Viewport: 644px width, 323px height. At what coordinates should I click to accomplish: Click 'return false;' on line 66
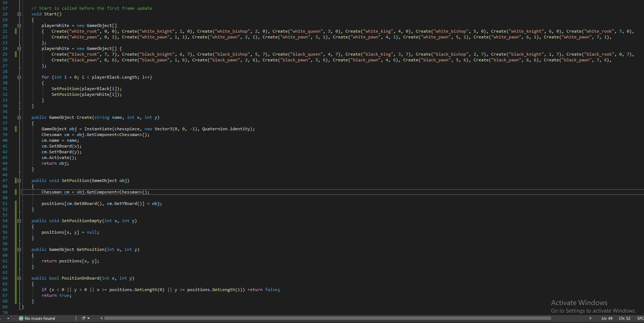coord(264,290)
